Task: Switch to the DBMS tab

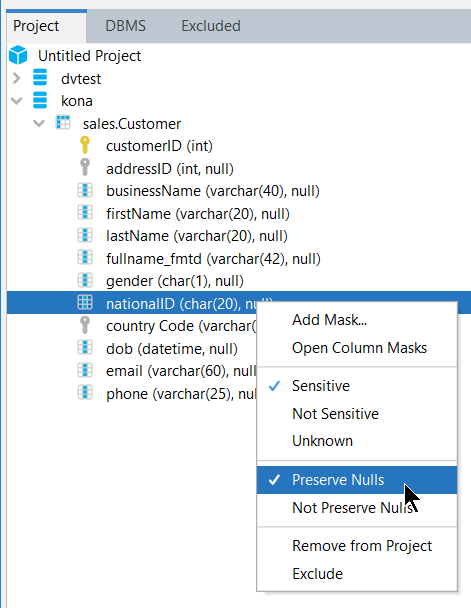Action: pyautogui.click(x=126, y=26)
